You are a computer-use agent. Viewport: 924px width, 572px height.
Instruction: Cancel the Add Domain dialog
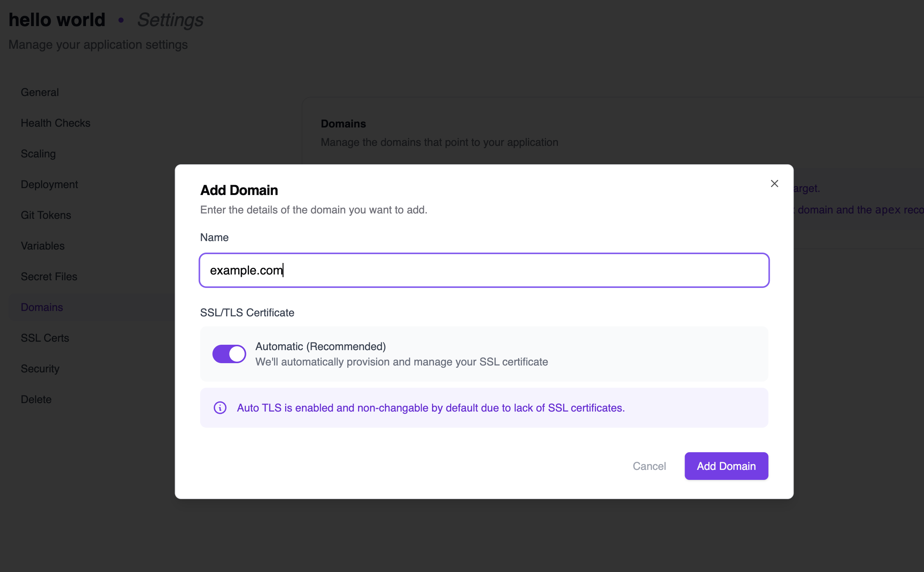coord(649,466)
